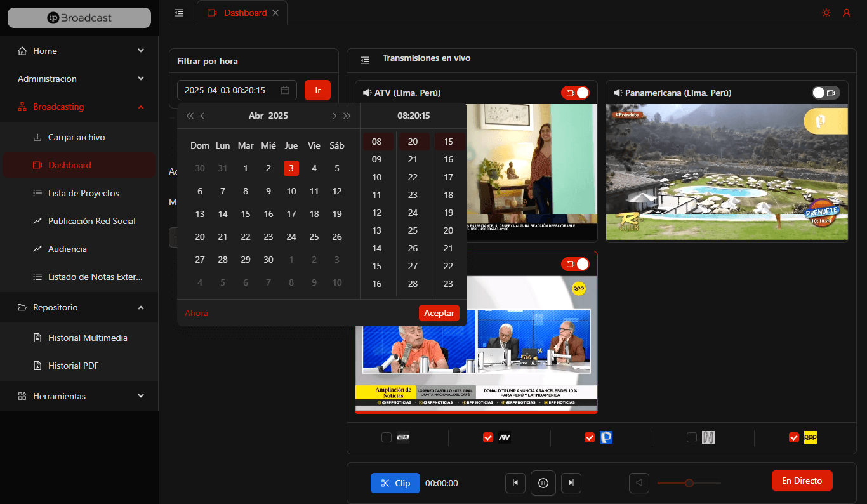
Task: Disable the ATV recording toggle
Action: (576, 93)
